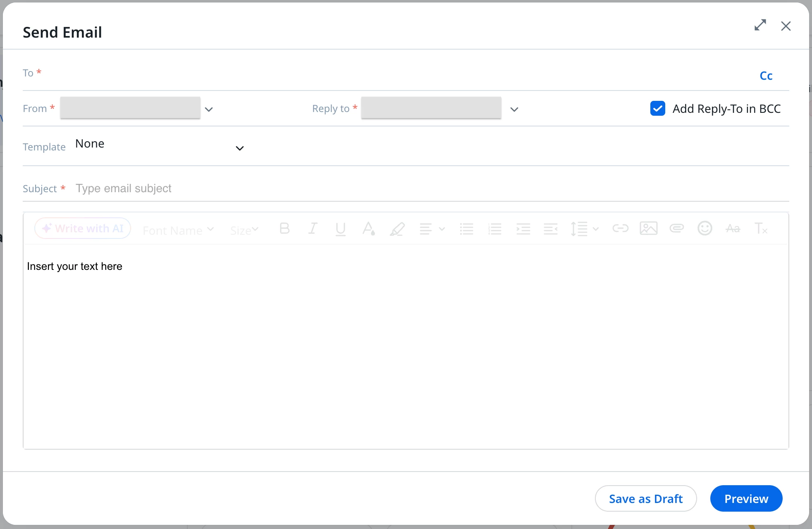Click the clear formatting icon

point(761,229)
